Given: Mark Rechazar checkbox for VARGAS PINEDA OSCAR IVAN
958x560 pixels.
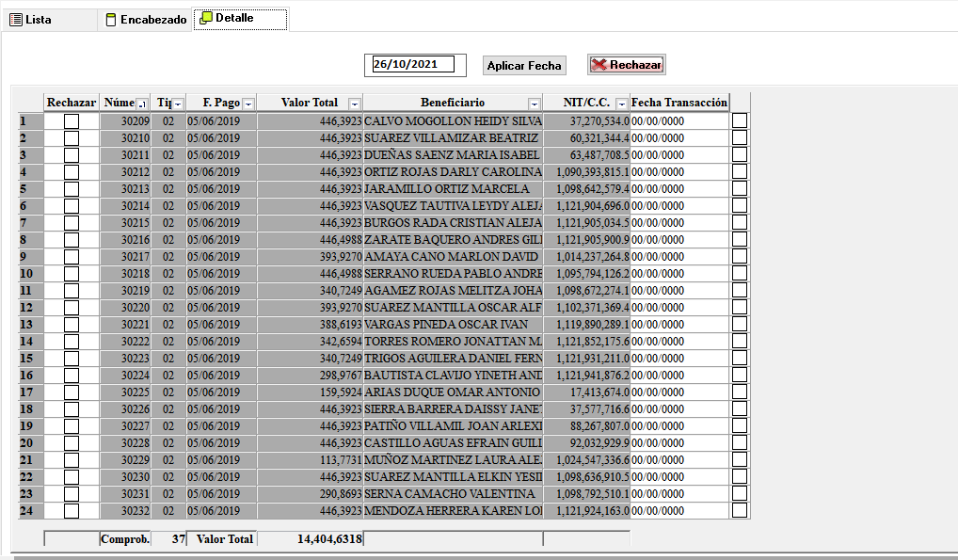Looking at the screenshot, I should click(72, 325).
